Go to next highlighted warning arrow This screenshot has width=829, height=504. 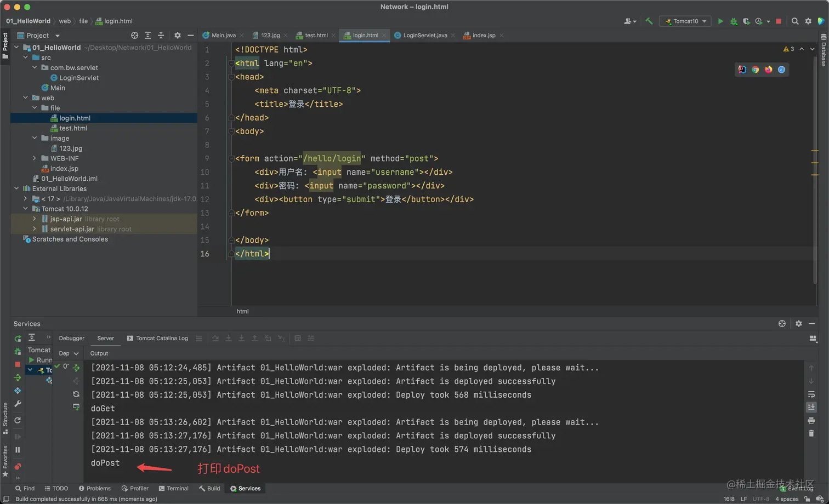click(x=812, y=49)
